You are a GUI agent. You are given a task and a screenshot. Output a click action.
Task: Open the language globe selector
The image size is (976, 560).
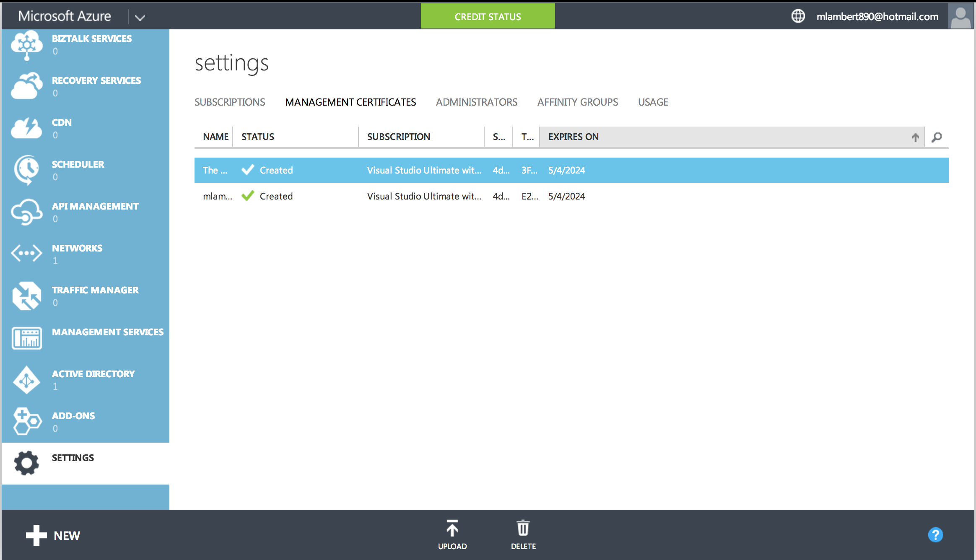point(798,16)
